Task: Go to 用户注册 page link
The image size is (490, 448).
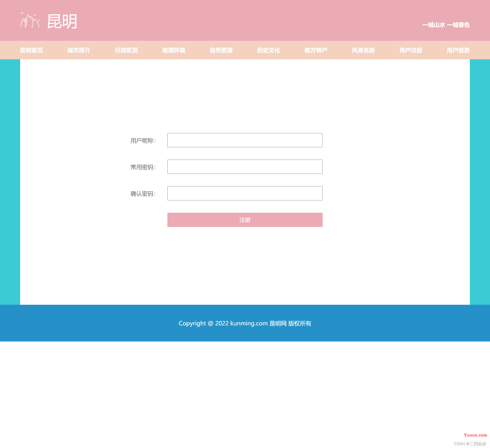Action: (x=411, y=50)
